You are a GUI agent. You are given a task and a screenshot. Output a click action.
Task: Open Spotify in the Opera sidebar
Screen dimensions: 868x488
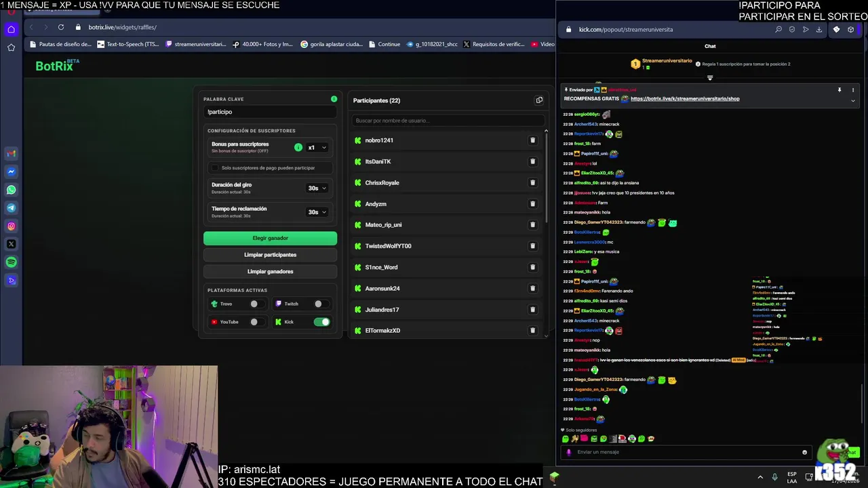click(x=11, y=262)
